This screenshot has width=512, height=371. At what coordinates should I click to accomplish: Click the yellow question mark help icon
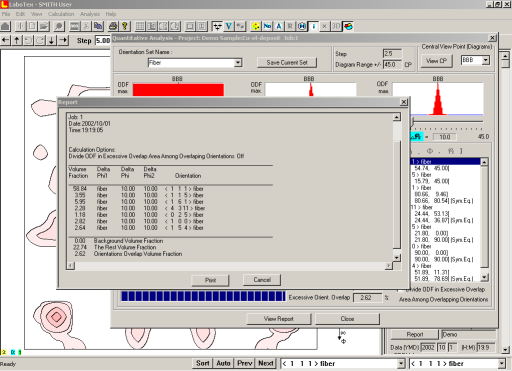[x=125, y=26]
